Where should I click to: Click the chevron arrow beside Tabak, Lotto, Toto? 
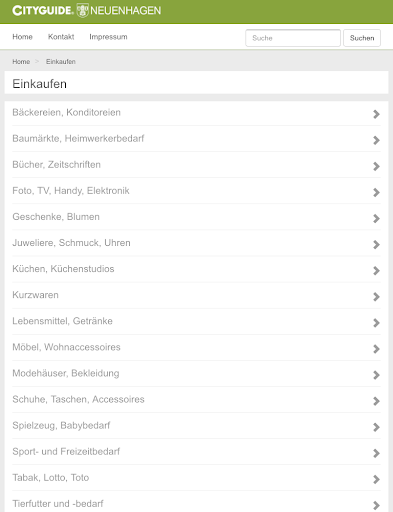tap(376, 479)
